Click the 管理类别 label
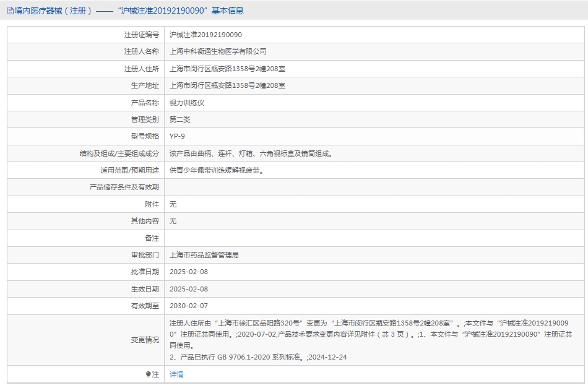Image resolution: width=588 pixels, height=388 pixels. pos(145,119)
